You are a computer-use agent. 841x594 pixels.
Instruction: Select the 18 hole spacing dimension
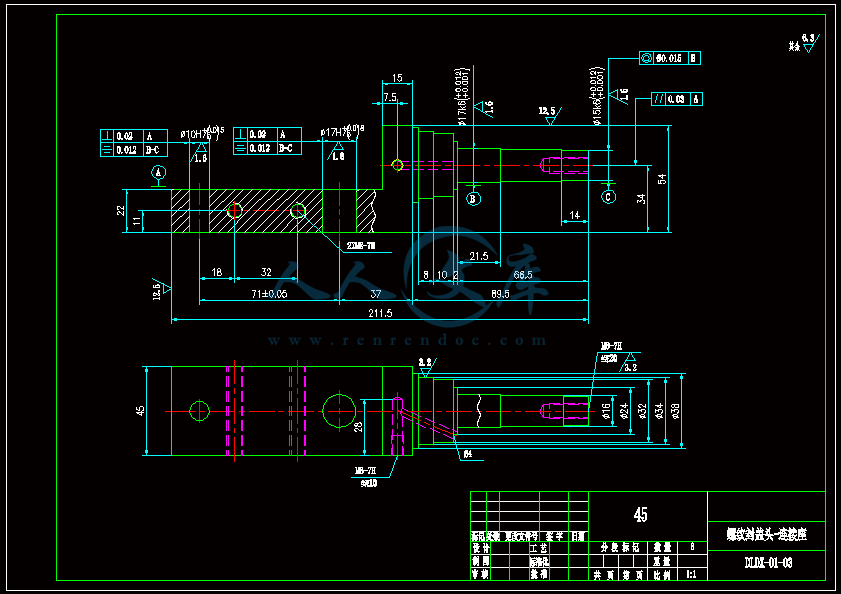217,272
